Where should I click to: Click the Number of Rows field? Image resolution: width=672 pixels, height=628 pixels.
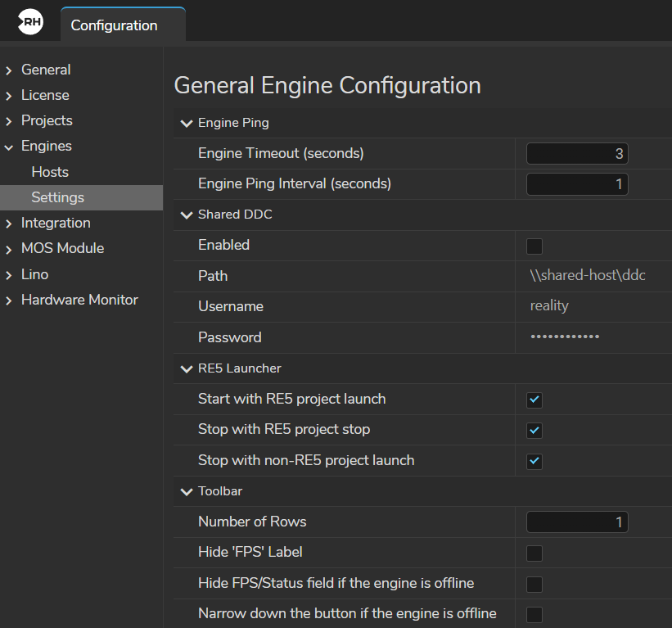pyautogui.click(x=577, y=522)
